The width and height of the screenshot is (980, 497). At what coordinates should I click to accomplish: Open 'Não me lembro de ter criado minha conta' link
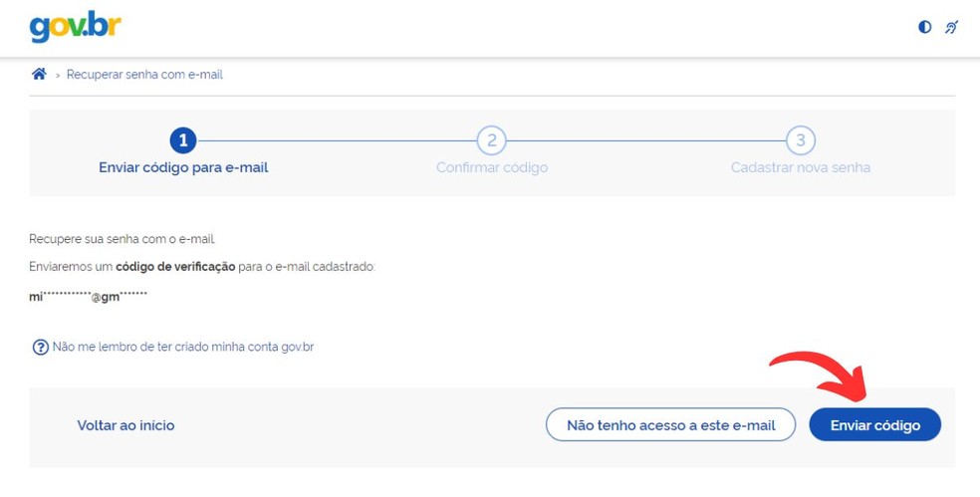[183, 347]
